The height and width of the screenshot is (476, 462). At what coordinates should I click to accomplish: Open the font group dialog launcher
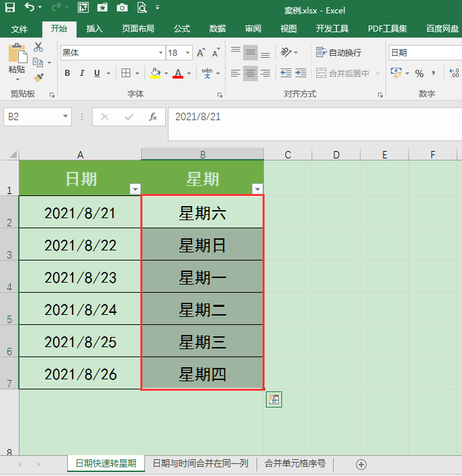(220, 95)
